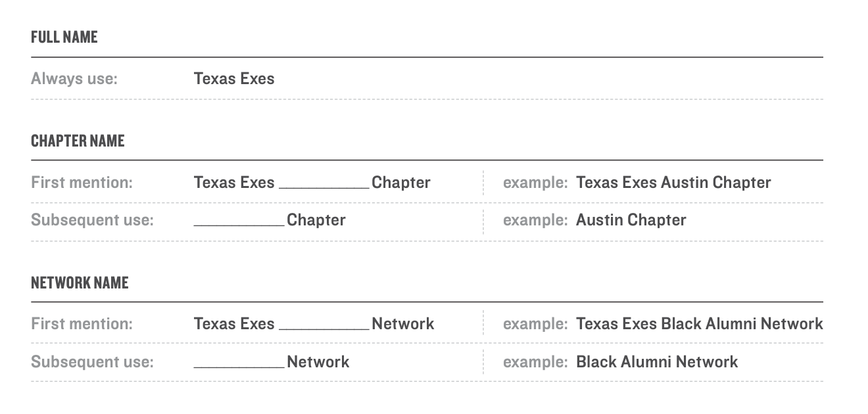The height and width of the screenshot is (414, 868).
Task: Click 'Subsequent use:' label under Chapter Name
Action: coord(92,220)
